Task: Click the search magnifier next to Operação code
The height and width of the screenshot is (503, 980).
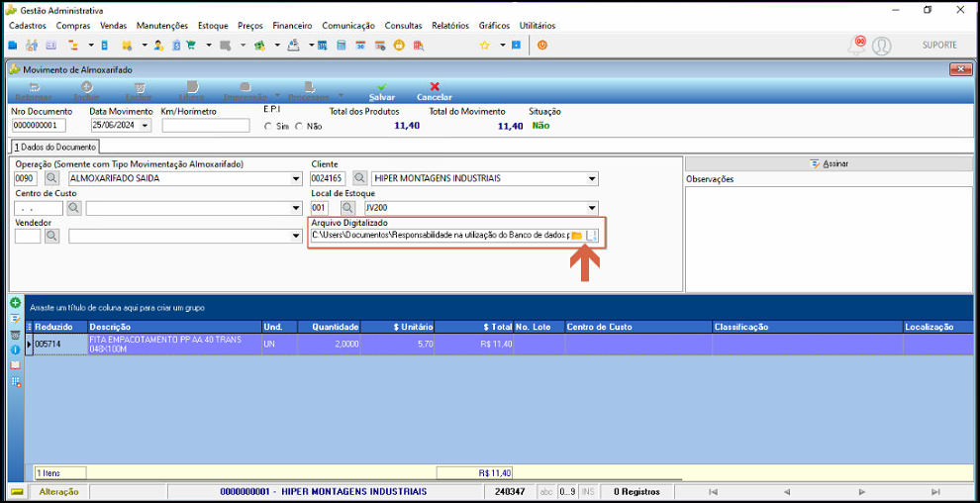Action: point(51,178)
